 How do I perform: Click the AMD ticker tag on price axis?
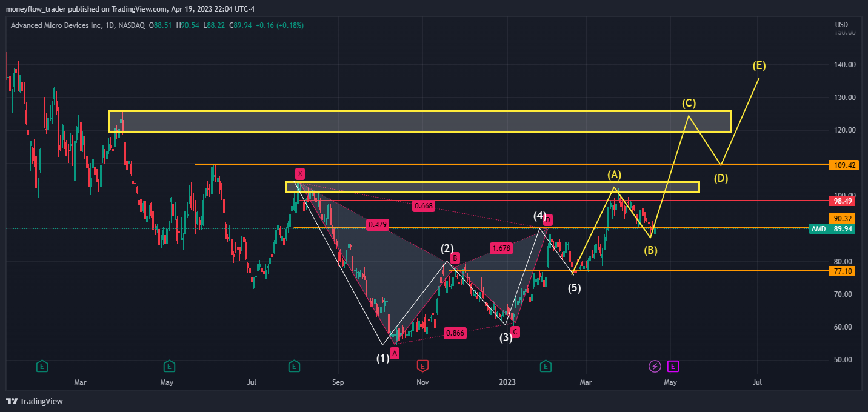(819, 228)
